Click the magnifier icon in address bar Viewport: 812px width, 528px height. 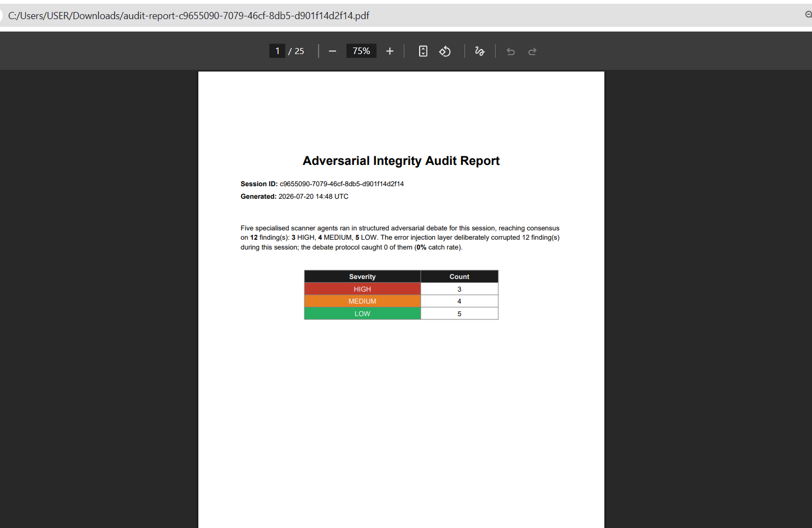tap(808, 15)
